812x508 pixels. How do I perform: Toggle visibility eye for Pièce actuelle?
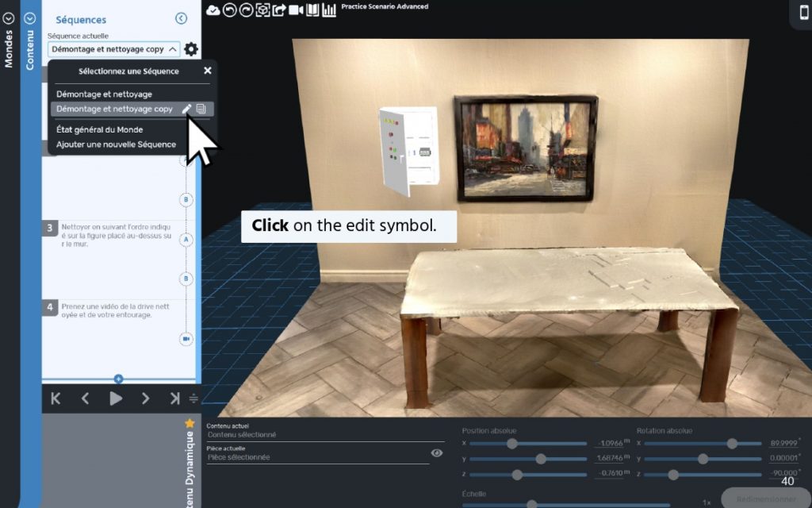tap(437, 453)
